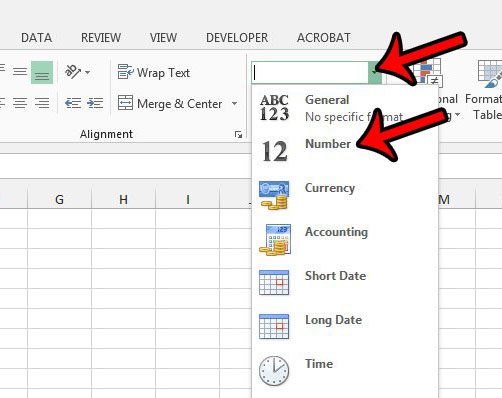Switch to the DEVELOPER ribbon tab
Image resolution: width=502 pixels, height=398 pixels.
[237, 38]
